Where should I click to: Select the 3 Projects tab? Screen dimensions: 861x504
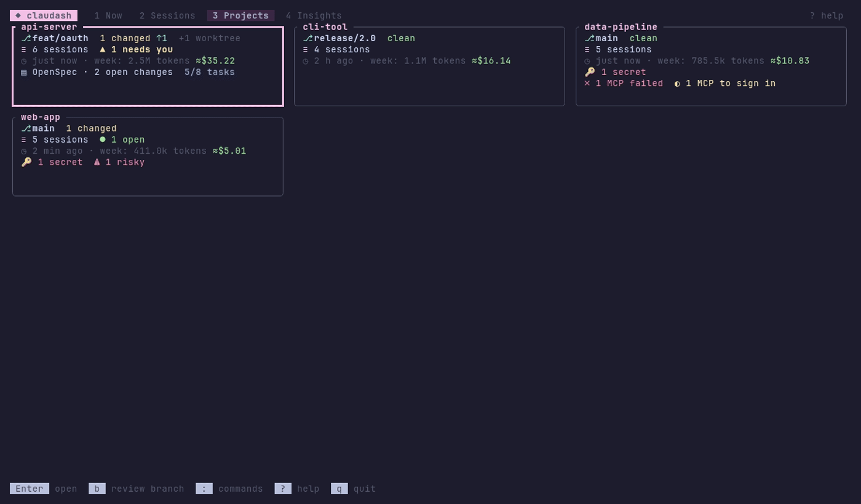(x=240, y=16)
